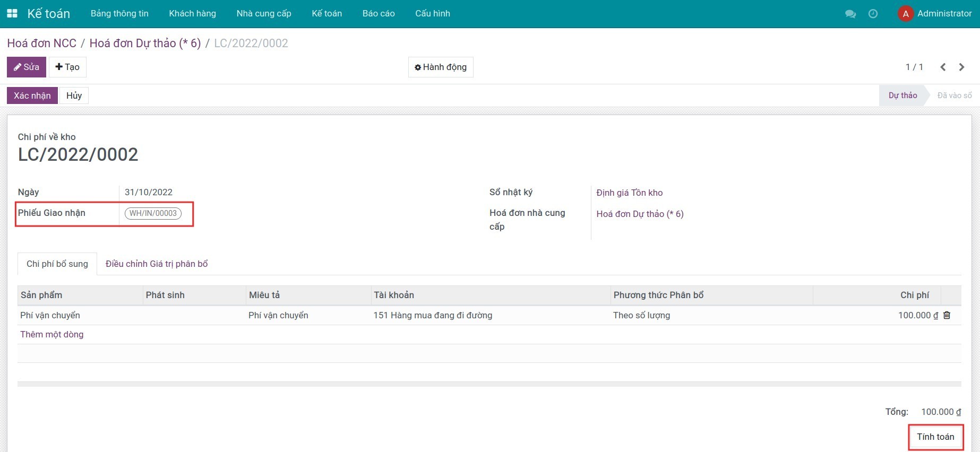Open the WH/IN/00003 delivery tag

click(153, 213)
